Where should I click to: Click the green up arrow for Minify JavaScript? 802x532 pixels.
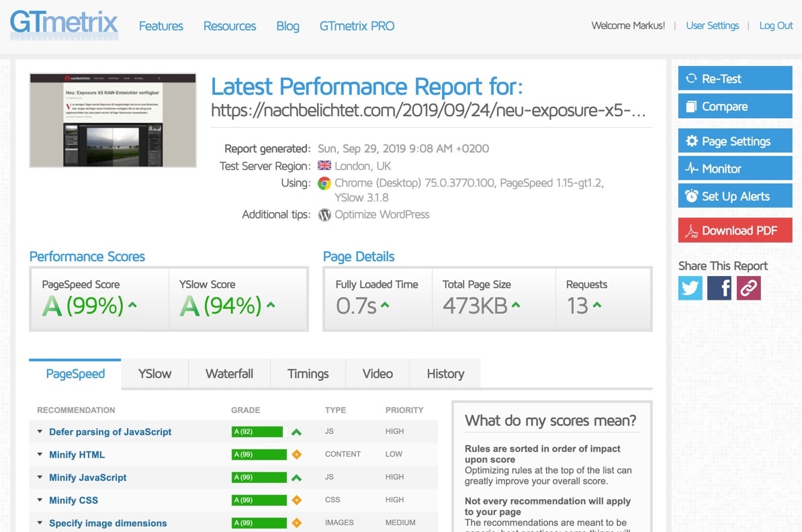coord(296,478)
